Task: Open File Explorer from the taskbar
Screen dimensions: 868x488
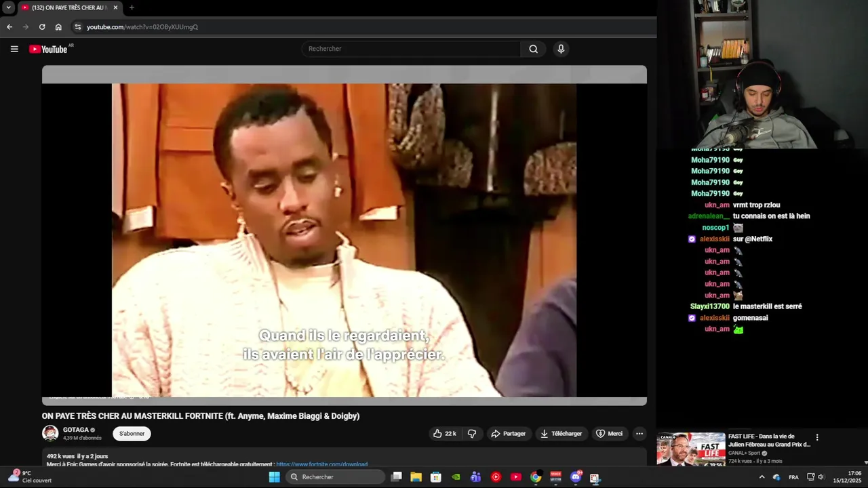Action: pos(416,477)
